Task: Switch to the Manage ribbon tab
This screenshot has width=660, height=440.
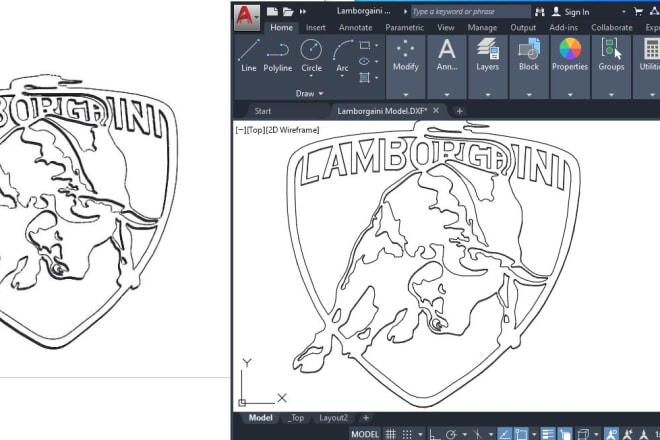Action: 482,28
